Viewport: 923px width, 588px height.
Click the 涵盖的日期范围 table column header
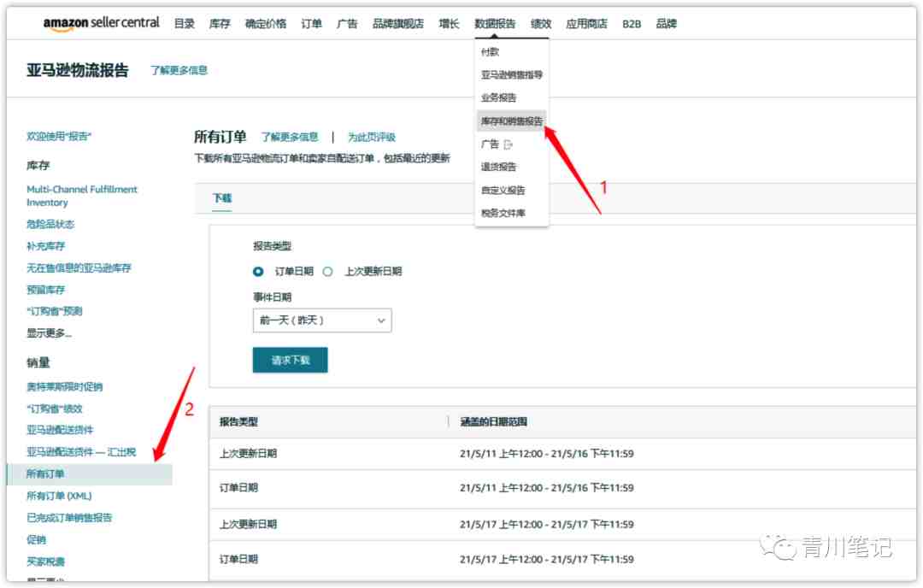point(493,422)
